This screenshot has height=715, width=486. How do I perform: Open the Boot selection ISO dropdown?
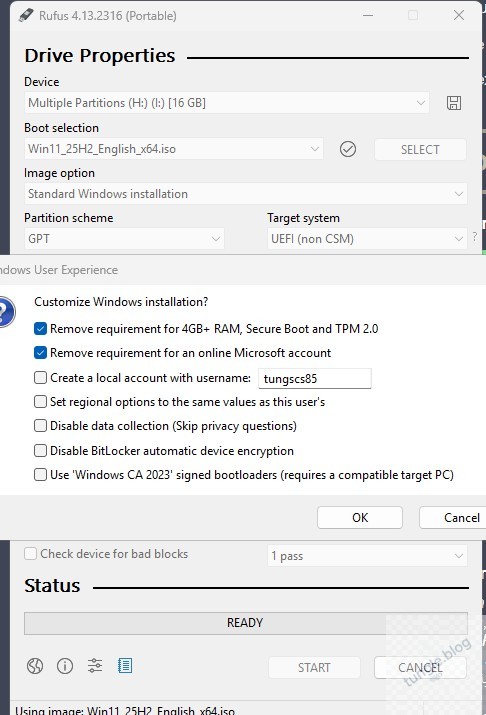pyautogui.click(x=174, y=149)
